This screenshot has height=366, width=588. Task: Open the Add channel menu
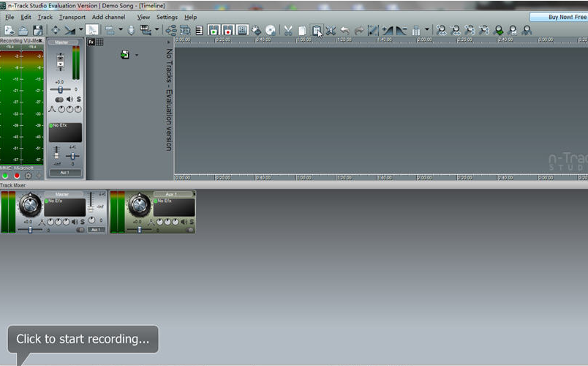tap(108, 17)
